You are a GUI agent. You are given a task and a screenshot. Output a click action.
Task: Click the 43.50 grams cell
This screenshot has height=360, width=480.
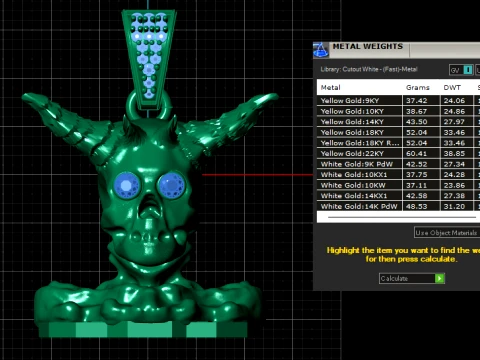(421, 122)
